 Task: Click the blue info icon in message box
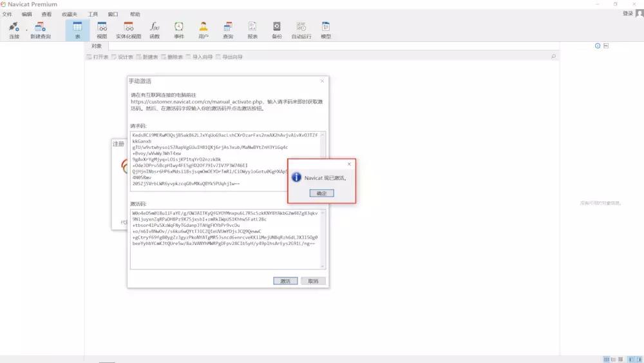pyautogui.click(x=296, y=177)
